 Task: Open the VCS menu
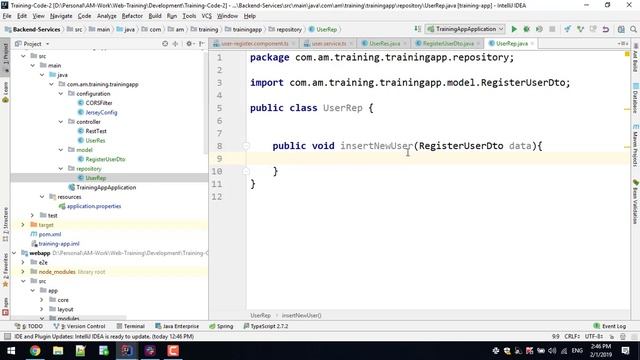pyautogui.click(x=207, y=16)
